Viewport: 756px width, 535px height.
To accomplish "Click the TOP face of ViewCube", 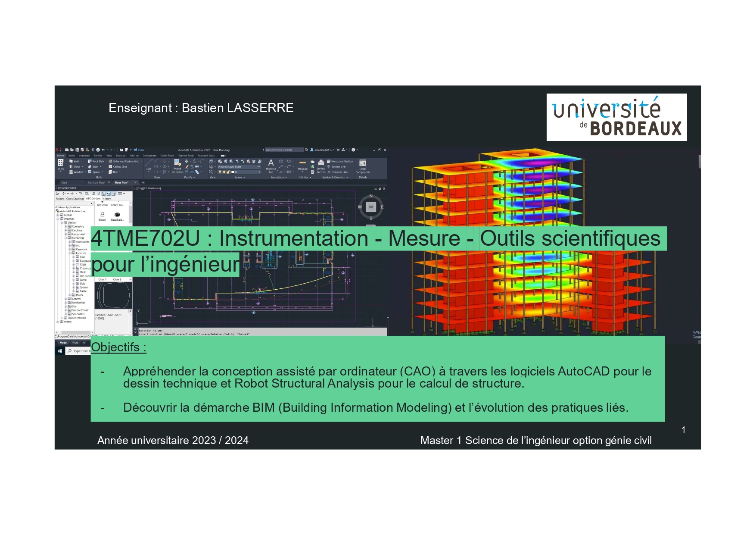I will [371, 207].
